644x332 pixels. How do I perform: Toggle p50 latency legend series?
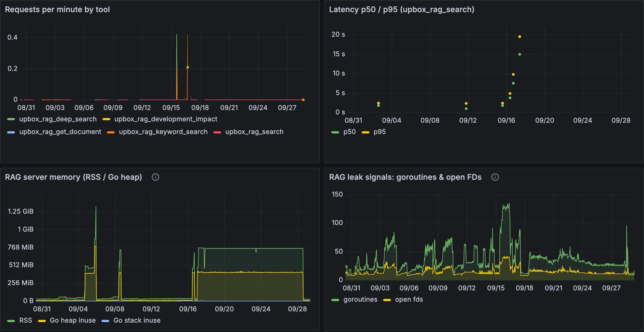(350, 132)
